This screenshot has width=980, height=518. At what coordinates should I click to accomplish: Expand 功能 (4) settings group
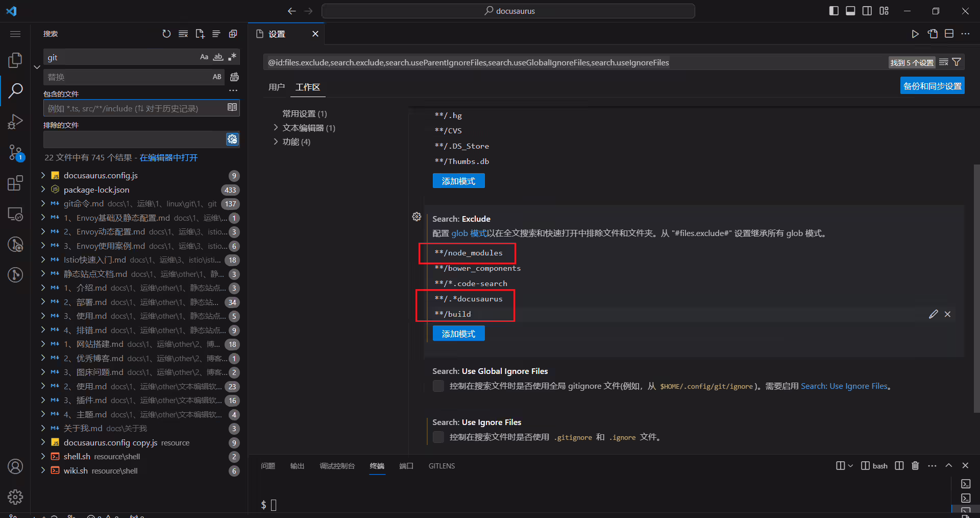pyautogui.click(x=276, y=142)
